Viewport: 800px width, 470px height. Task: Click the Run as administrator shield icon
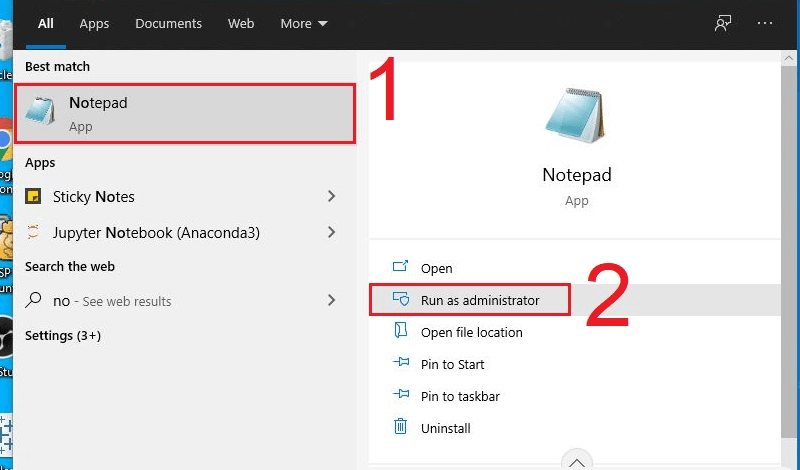pos(401,299)
